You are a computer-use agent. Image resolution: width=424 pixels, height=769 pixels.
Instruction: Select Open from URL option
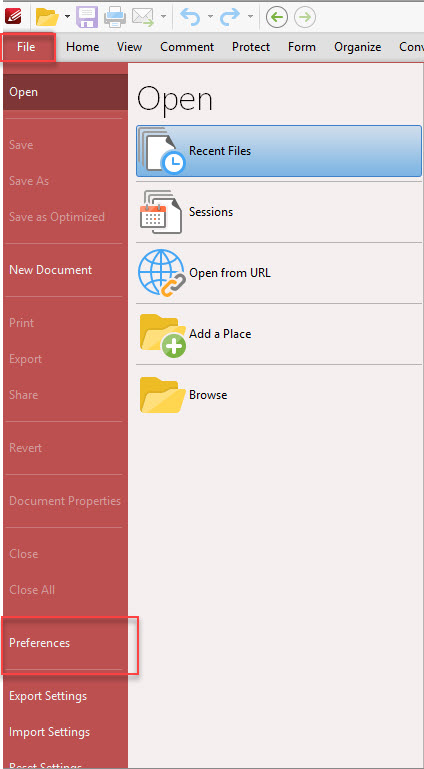pyautogui.click(x=279, y=273)
